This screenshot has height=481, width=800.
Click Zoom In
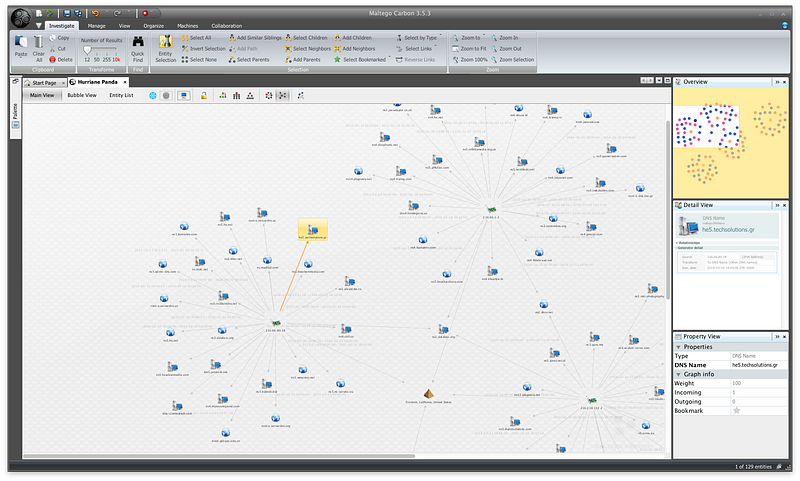click(x=505, y=38)
